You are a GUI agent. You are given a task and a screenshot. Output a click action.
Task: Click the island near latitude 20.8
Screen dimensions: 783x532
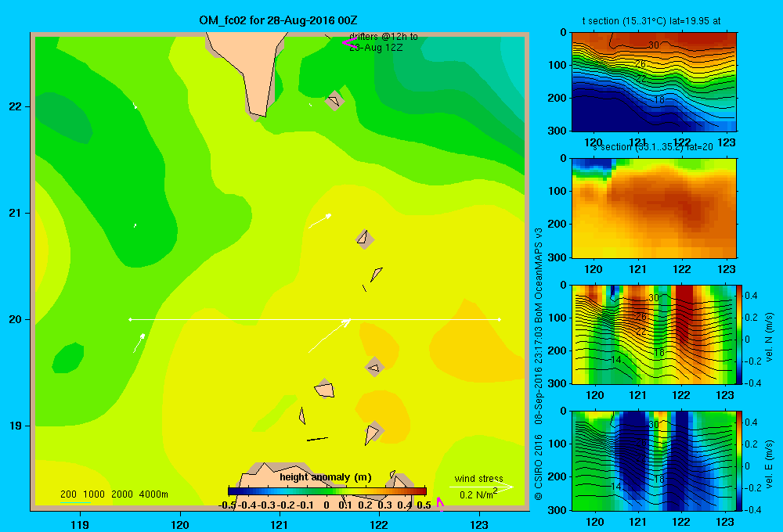point(364,239)
